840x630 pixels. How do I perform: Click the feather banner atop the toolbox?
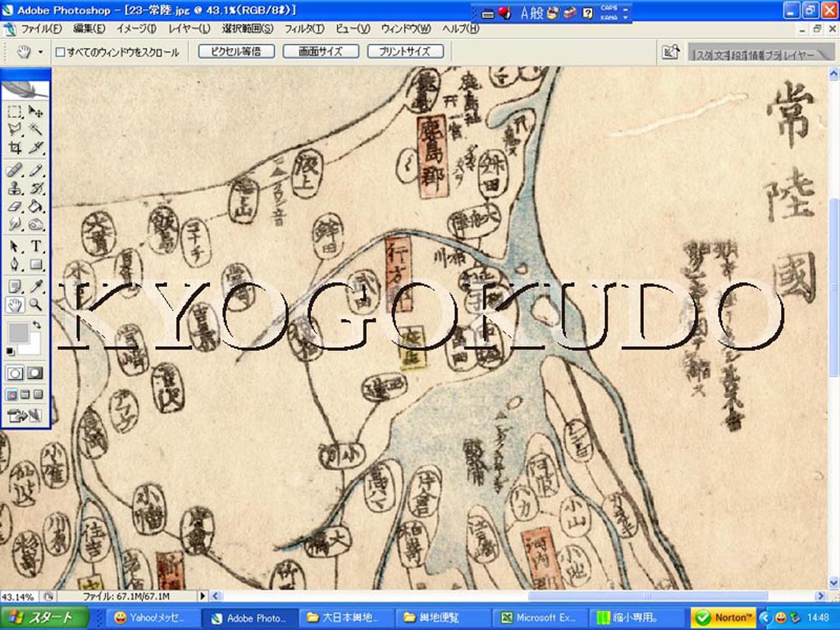(x=25, y=89)
